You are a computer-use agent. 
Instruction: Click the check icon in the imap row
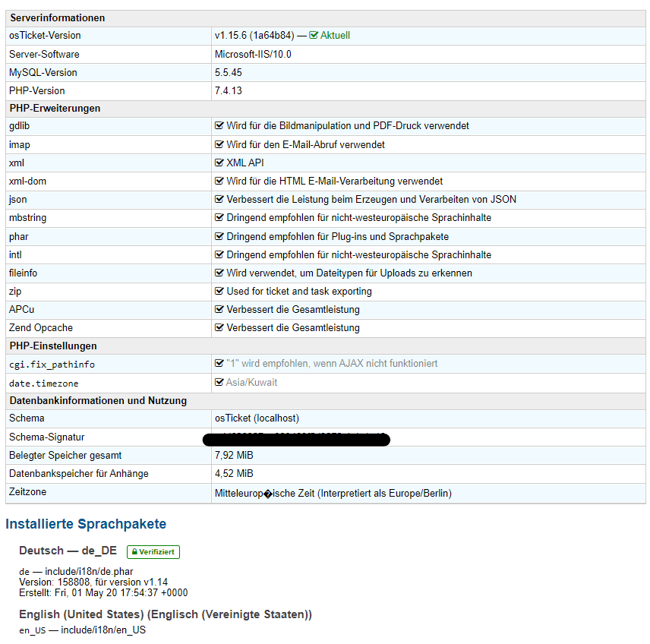coord(219,144)
